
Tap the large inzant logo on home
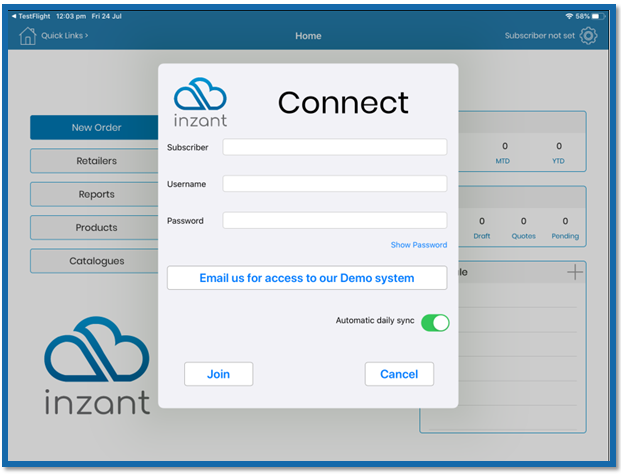pos(97,365)
